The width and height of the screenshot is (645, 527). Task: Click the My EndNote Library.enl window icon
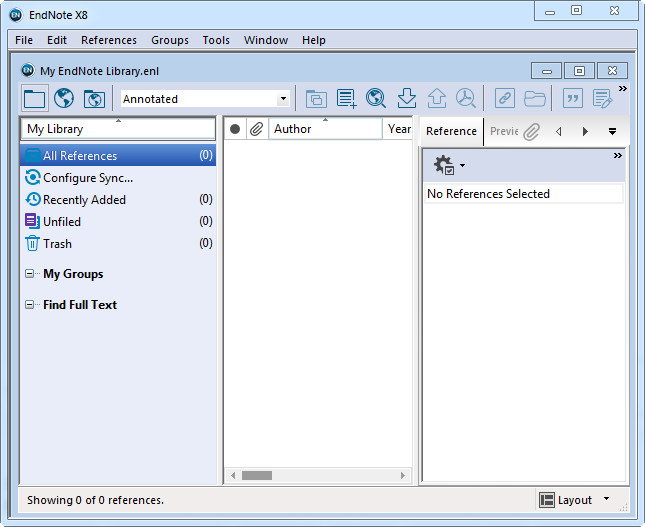coord(28,70)
